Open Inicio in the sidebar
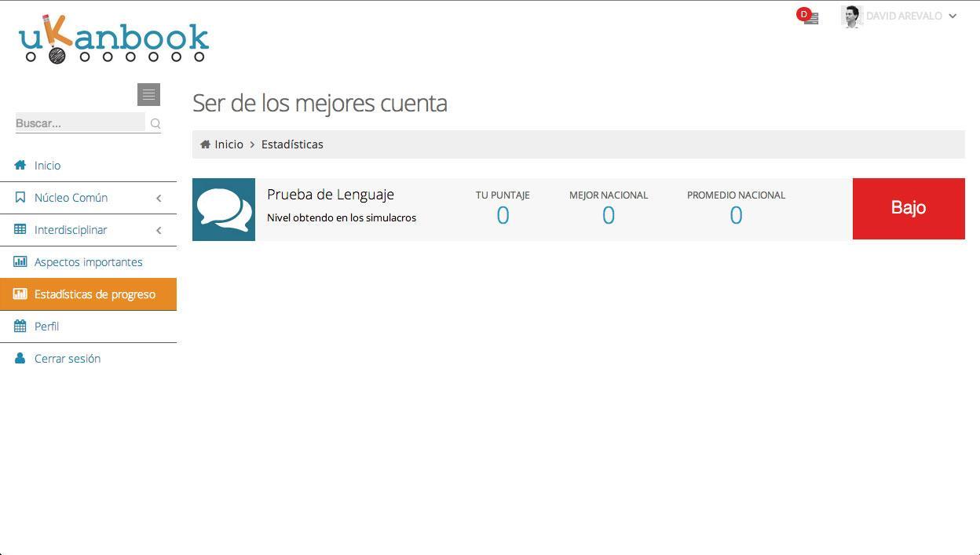980x555 pixels. point(47,166)
